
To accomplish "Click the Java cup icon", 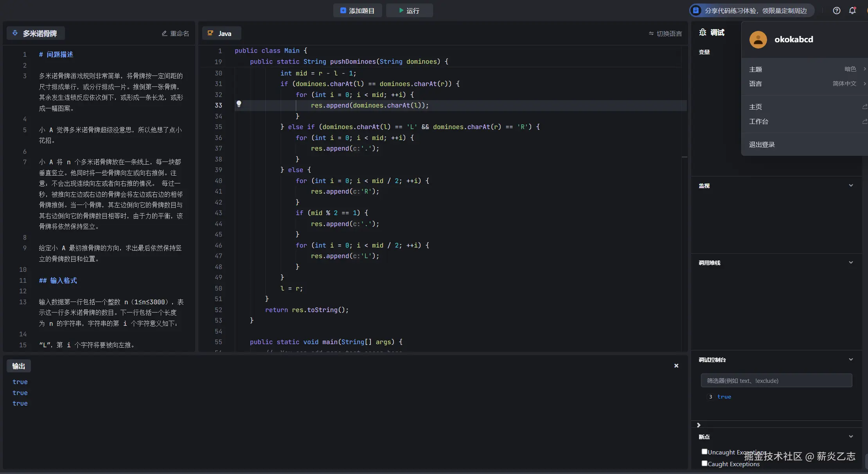I will click(x=210, y=33).
